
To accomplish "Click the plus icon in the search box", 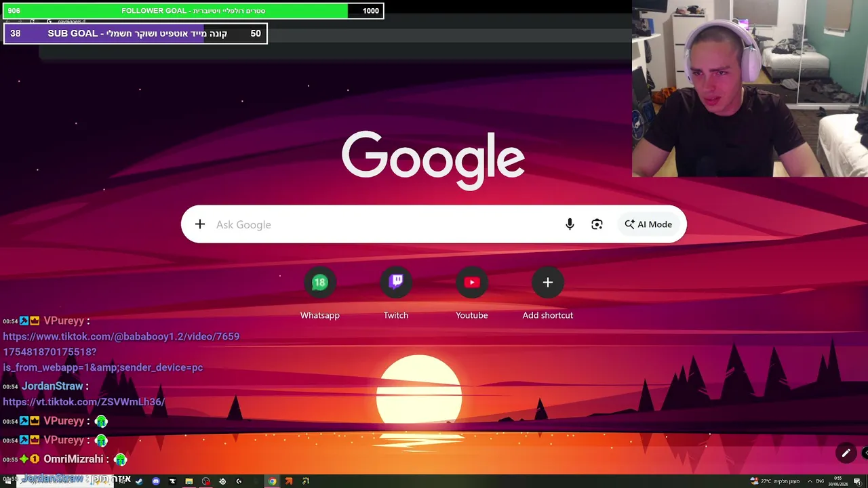I will tap(200, 224).
